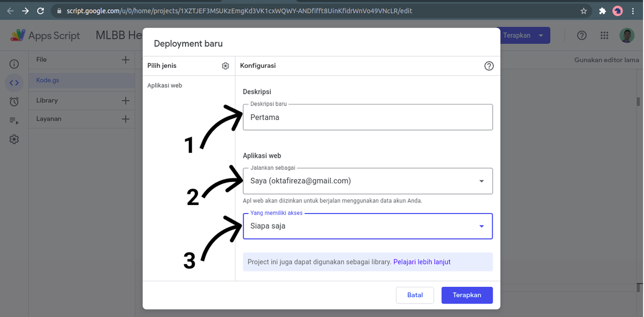Screen dimensions: 644x317
Task: Add a Layanan service with plus icon
Action: point(125,119)
